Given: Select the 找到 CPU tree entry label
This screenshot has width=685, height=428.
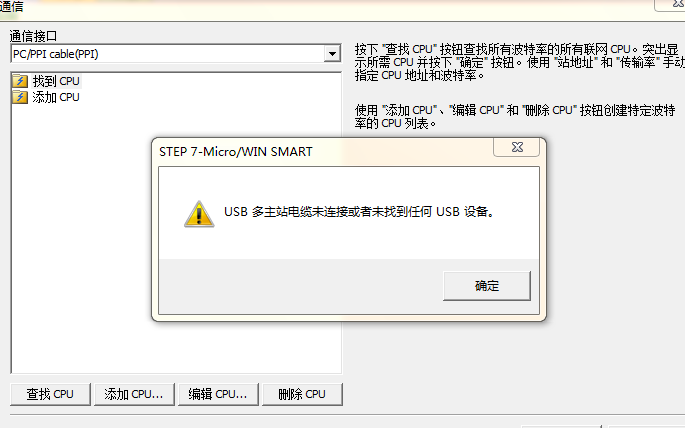Looking at the screenshot, I should coord(56,81).
